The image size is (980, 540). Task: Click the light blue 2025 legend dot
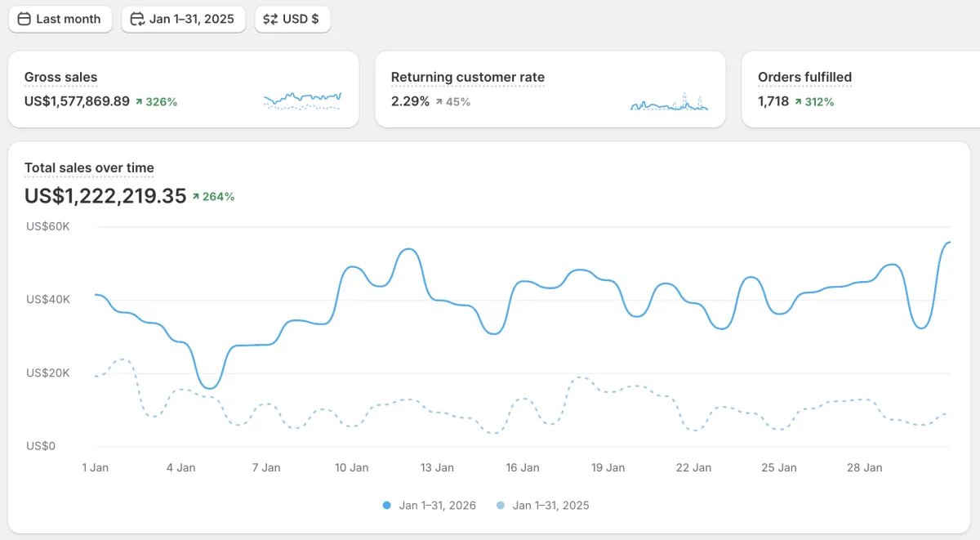[501, 506]
